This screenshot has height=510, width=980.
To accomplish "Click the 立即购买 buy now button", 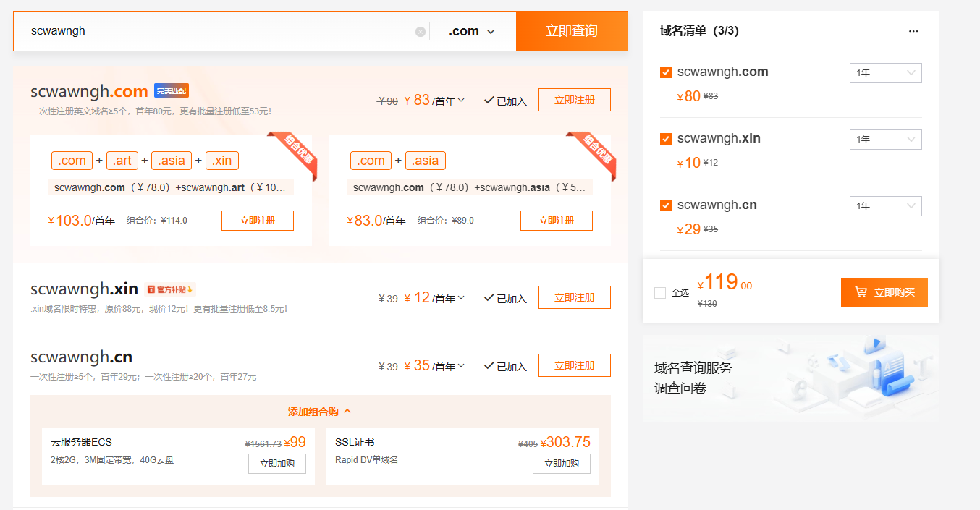I will point(884,292).
